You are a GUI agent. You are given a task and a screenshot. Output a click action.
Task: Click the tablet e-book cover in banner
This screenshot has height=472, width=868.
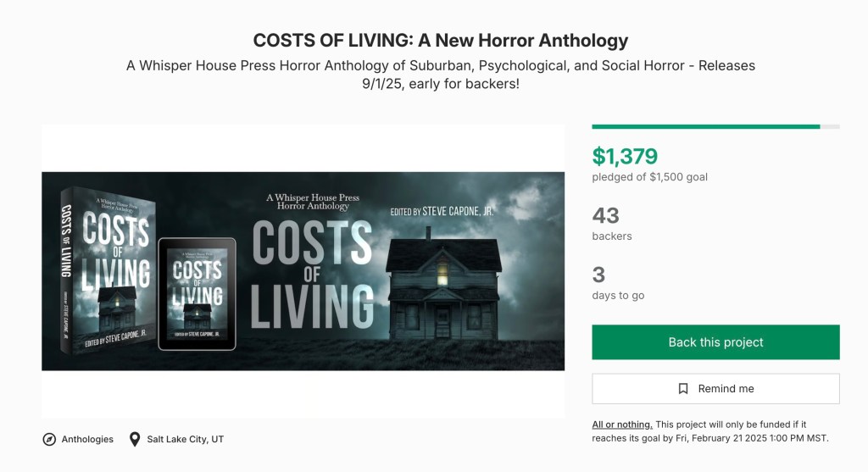point(197,292)
